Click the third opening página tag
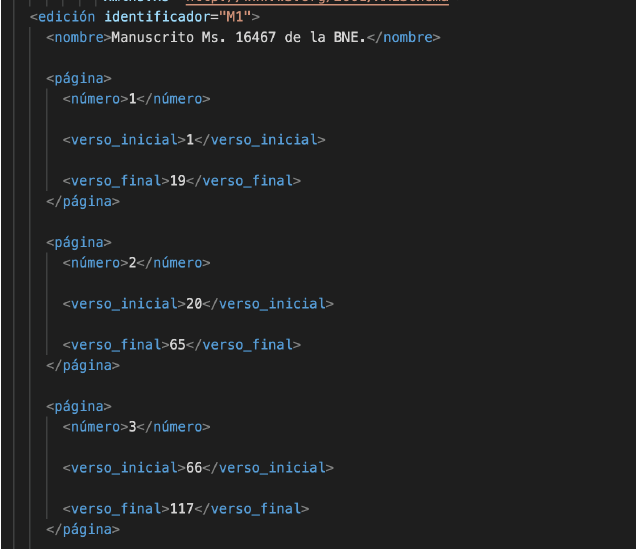Screen dimensions: 637x550 79,406
